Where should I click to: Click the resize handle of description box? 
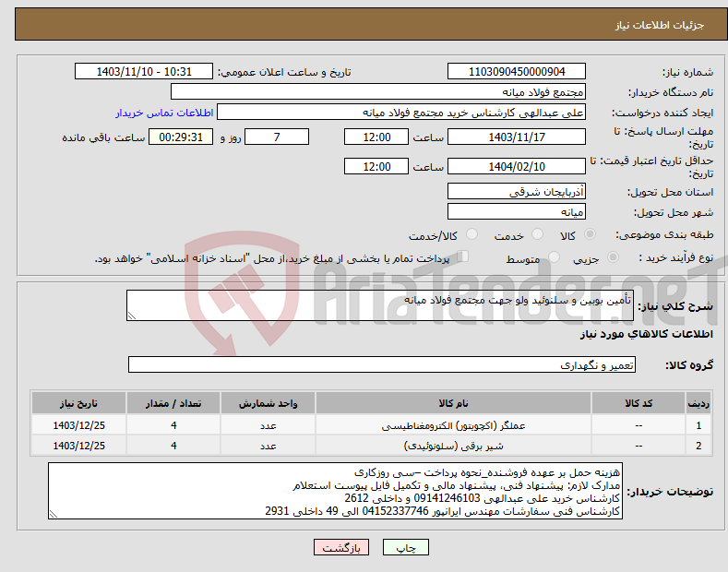click(x=132, y=316)
